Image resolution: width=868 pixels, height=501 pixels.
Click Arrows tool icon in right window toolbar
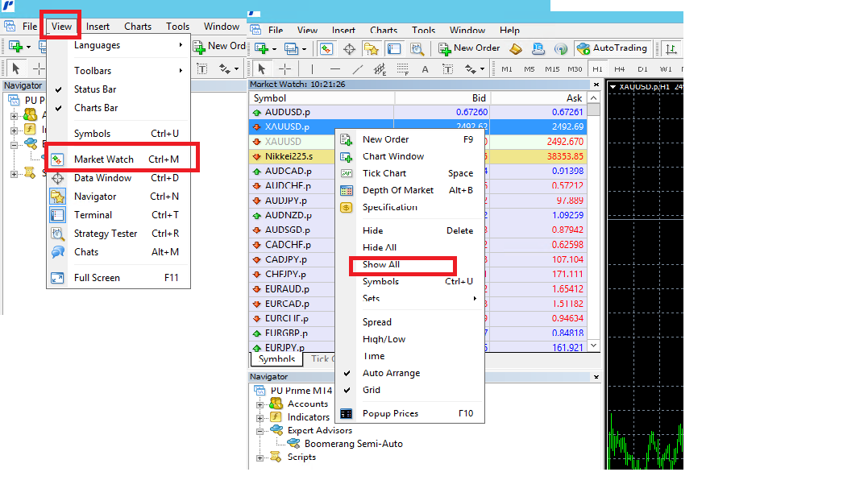[x=471, y=69]
